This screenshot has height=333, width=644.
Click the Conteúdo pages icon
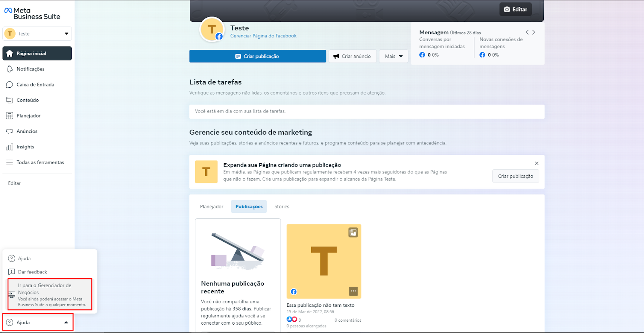[x=10, y=100]
